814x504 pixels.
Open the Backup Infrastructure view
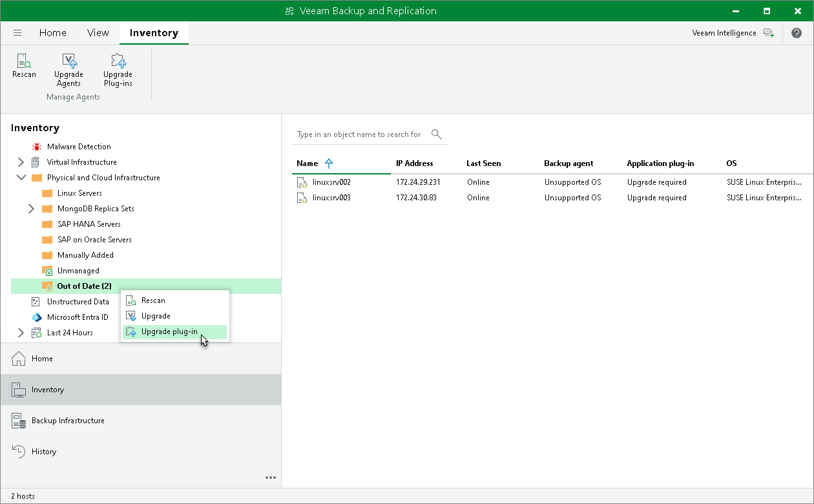(x=67, y=421)
